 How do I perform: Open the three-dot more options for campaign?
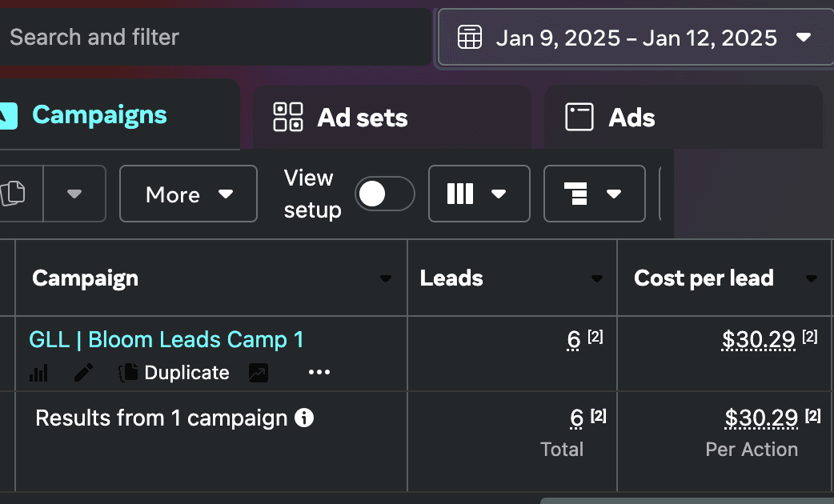click(319, 373)
